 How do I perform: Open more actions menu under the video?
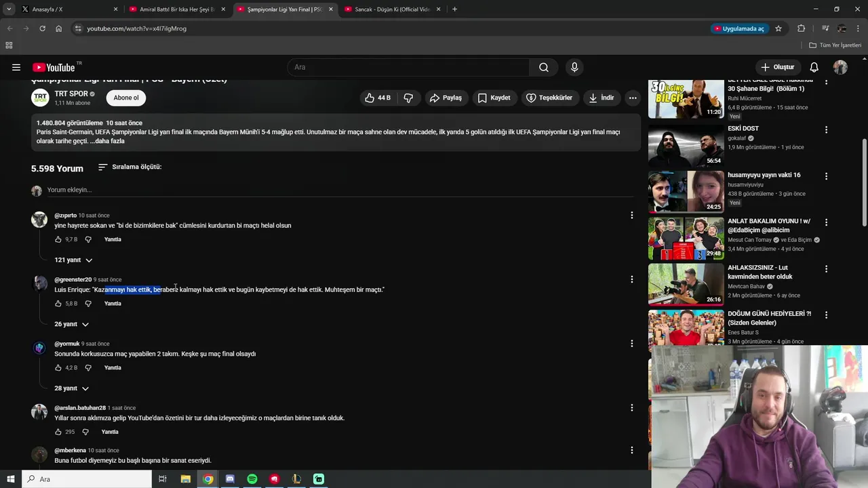tap(633, 98)
